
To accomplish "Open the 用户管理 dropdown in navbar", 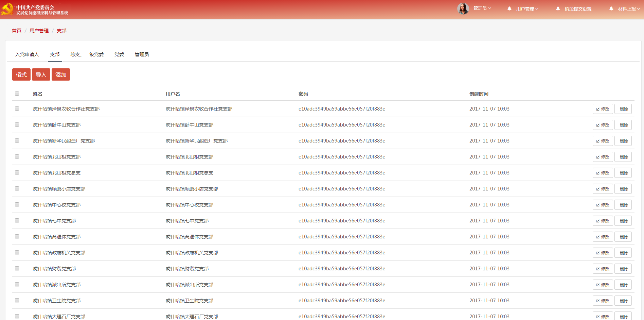I will coord(527,9).
